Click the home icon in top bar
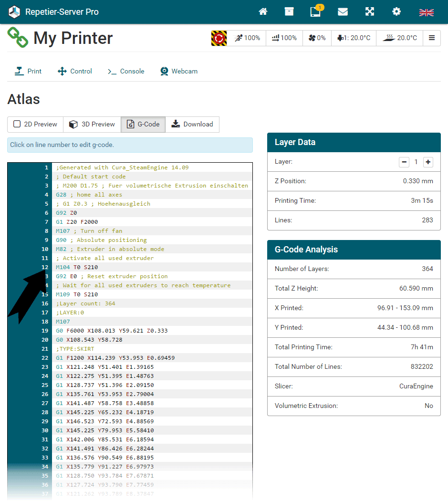This screenshot has height=501, width=448. coord(263,12)
